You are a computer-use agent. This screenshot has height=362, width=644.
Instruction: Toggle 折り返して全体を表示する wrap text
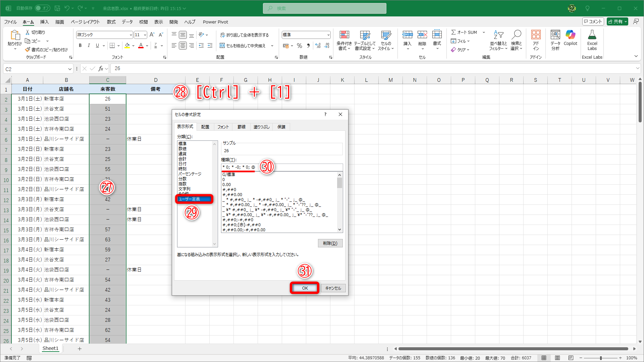[245, 35]
